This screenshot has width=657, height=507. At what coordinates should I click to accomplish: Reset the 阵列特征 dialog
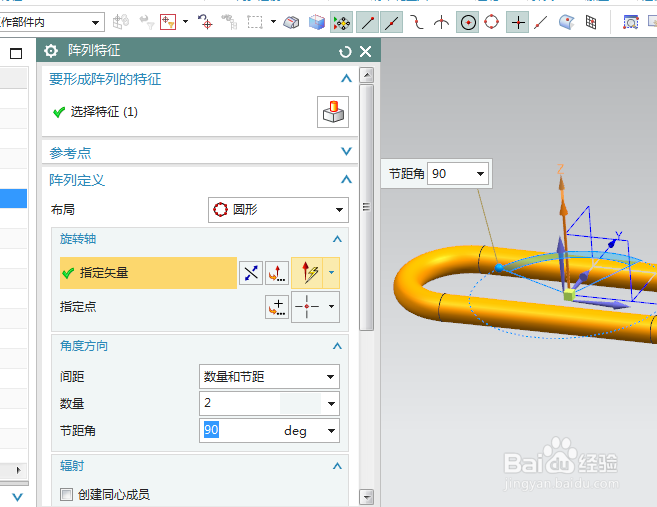coord(345,52)
